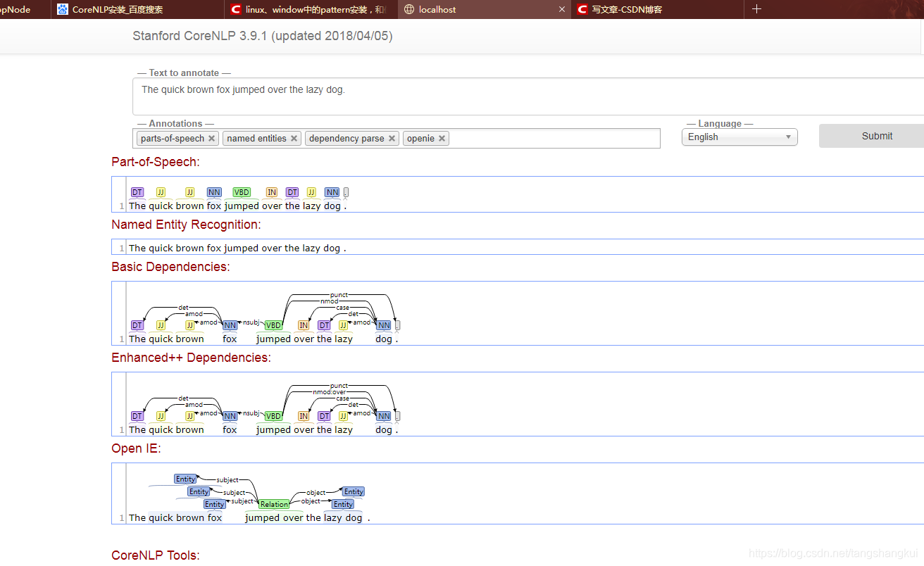The width and height of the screenshot is (924, 566).
Task: Open a new browser tab with plus
Action: pyautogui.click(x=757, y=9)
